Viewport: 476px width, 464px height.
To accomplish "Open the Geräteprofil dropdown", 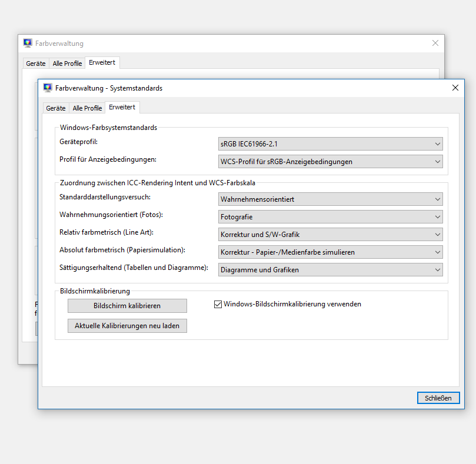I will tap(330, 144).
